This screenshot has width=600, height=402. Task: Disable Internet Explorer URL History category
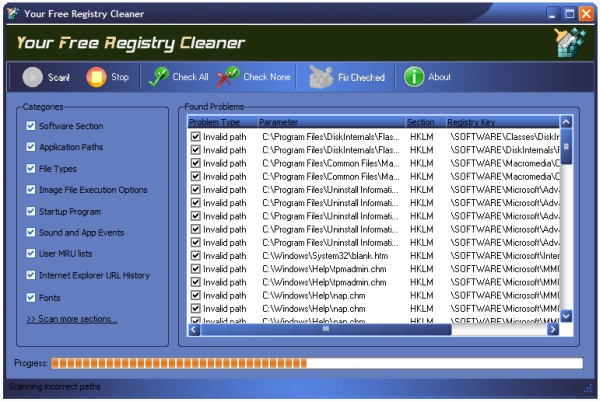[x=31, y=275]
